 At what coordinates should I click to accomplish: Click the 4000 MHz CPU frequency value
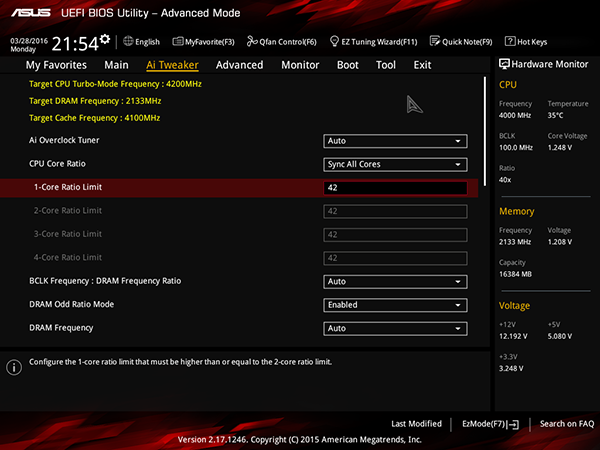(x=515, y=115)
